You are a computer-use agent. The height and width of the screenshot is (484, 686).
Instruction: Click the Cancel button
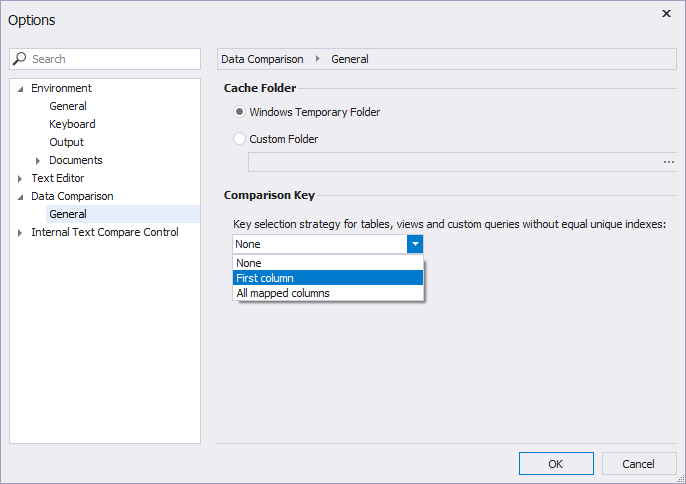pos(639,463)
